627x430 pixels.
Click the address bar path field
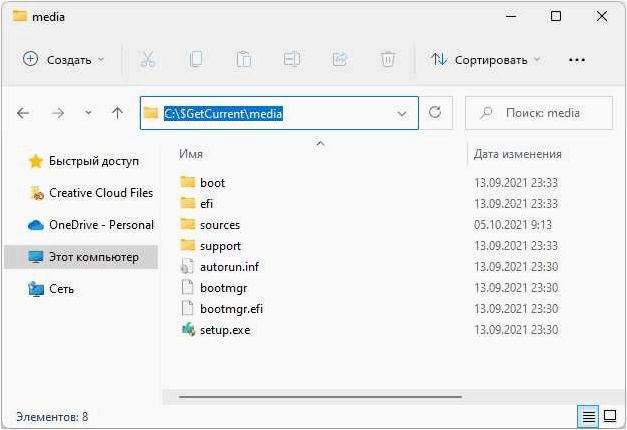(x=279, y=113)
